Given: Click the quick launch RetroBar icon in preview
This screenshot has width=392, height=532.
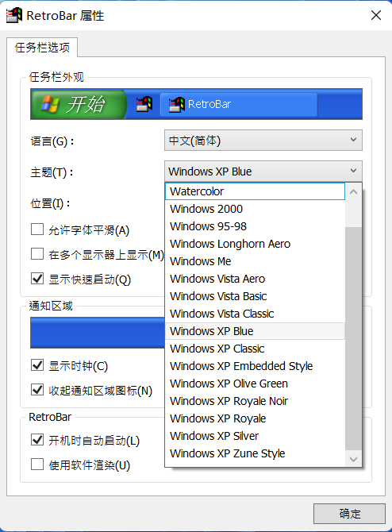Looking at the screenshot, I should tap(144, 104).
